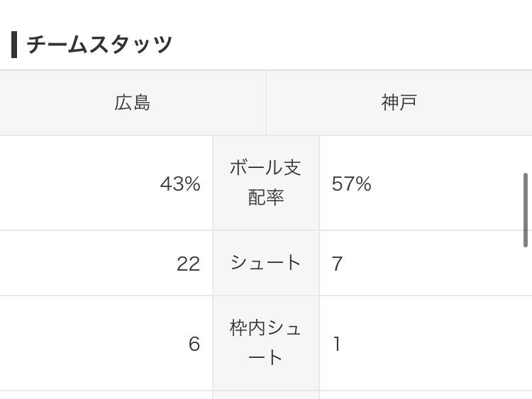
Task: Click the チームスタッツ section heading
Action: (99, 45)
